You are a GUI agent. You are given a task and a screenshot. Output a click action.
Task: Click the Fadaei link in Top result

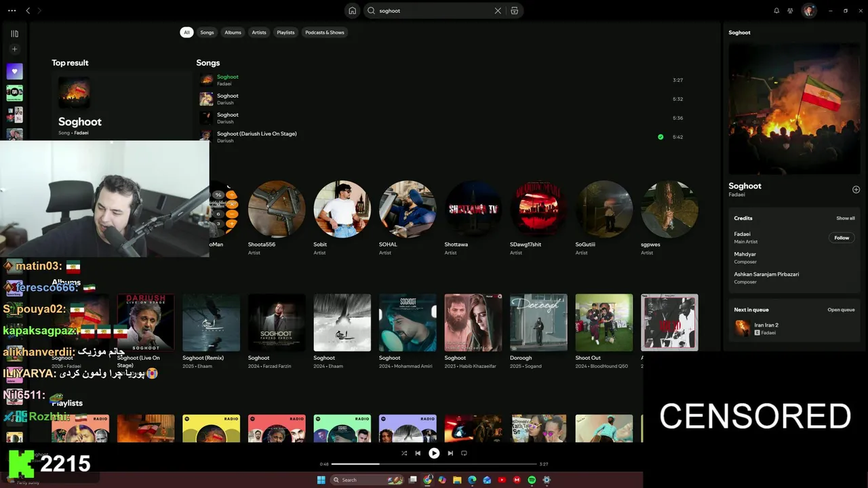pos(81,133)
